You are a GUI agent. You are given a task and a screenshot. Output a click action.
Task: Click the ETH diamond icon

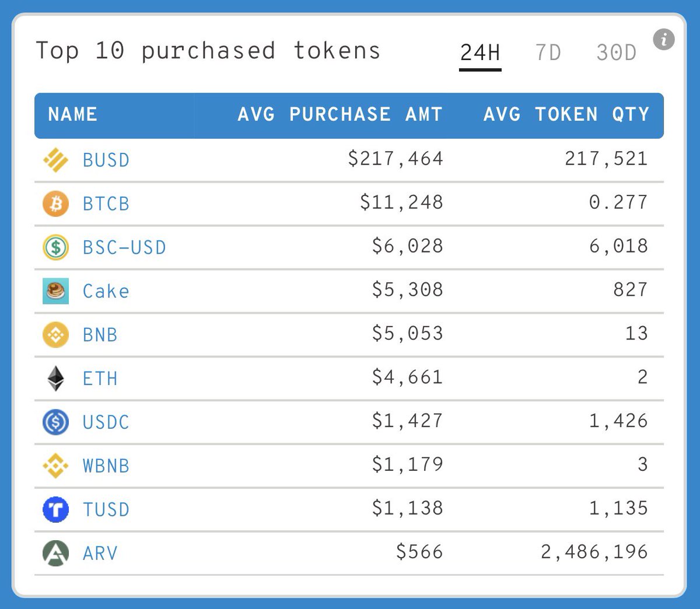click(55, 379)
